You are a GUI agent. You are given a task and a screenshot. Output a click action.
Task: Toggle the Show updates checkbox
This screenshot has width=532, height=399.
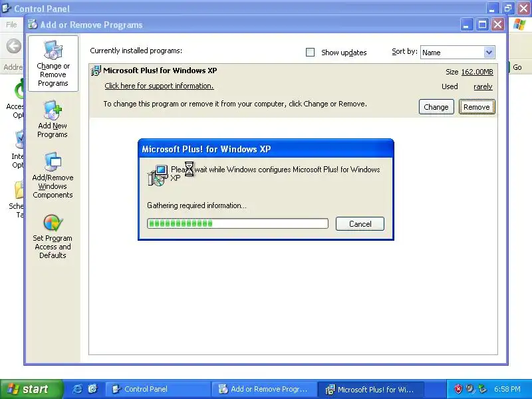(310, 53)
